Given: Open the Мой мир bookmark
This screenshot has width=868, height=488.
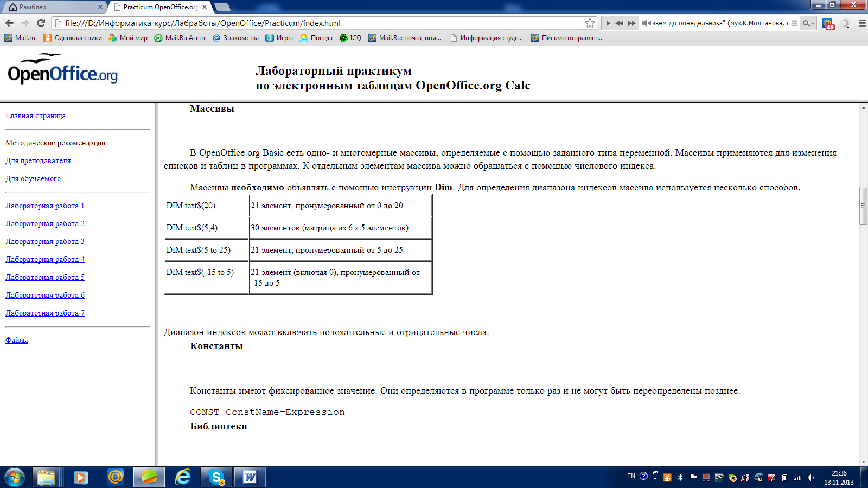Looking at the screenshot, I should coord(128,38).
